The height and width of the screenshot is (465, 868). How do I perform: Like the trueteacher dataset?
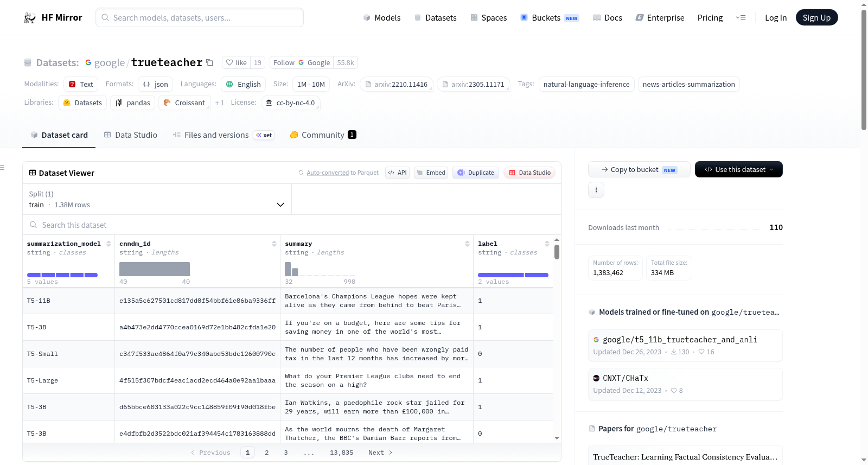237,62
